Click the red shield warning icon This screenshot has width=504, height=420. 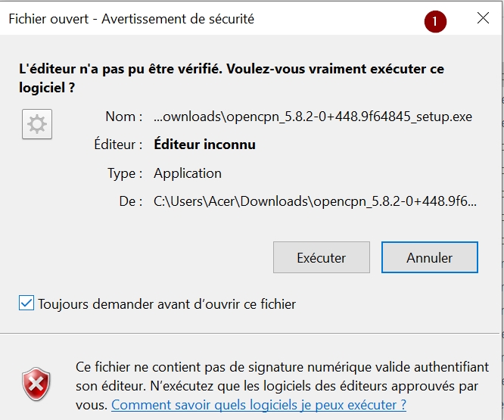coord(36,384)
